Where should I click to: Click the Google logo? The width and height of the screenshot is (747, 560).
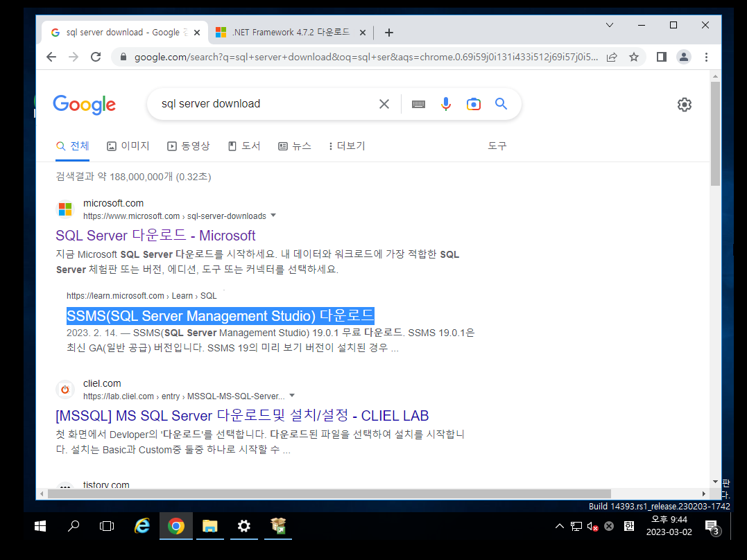[x=85, y=104]
